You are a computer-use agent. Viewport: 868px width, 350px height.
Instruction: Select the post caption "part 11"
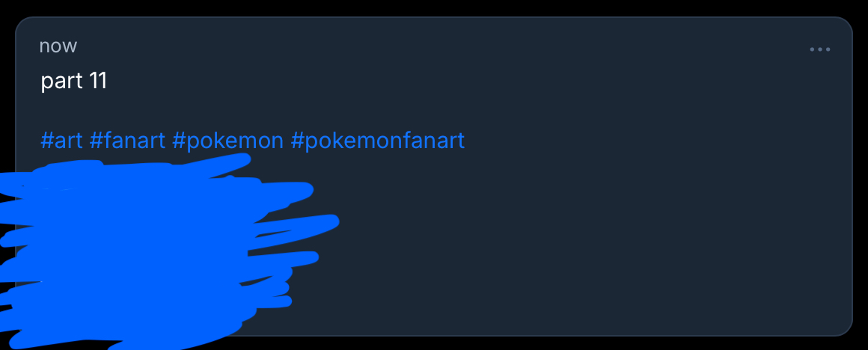click(x=74, y=81)
